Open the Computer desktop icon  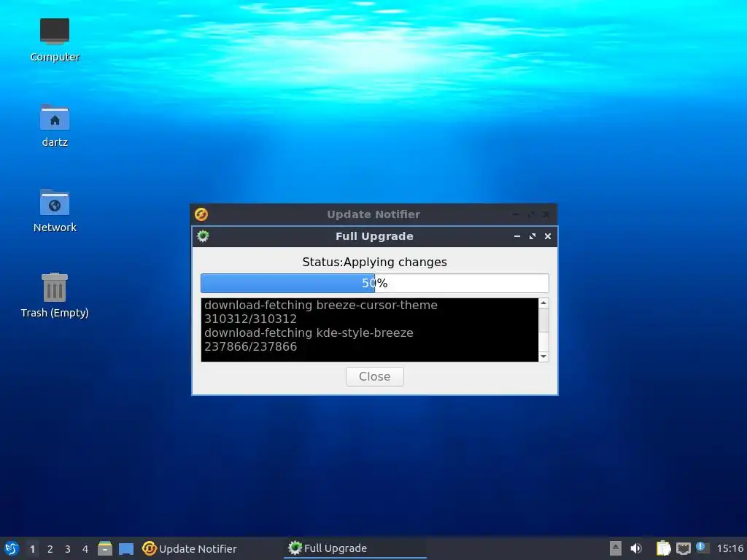[54, 40]
